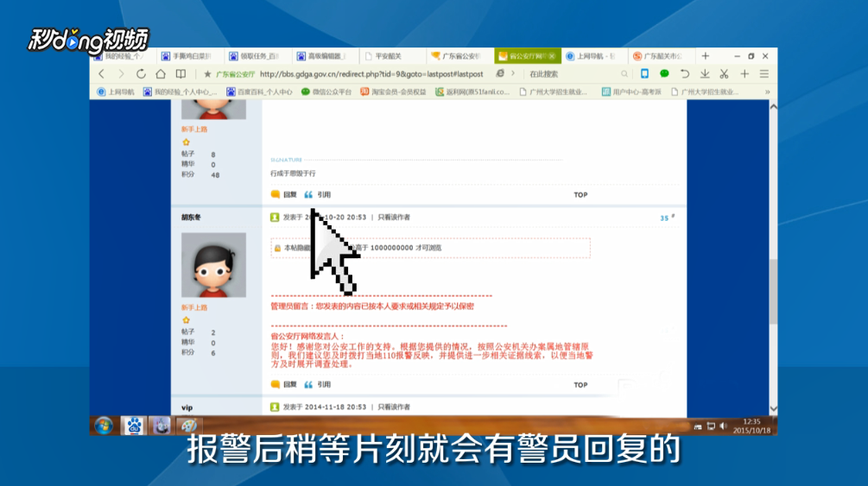Open the vip username profile link
Screen dimensions: 868x486
pyautogui.click(x=187, y=407)
